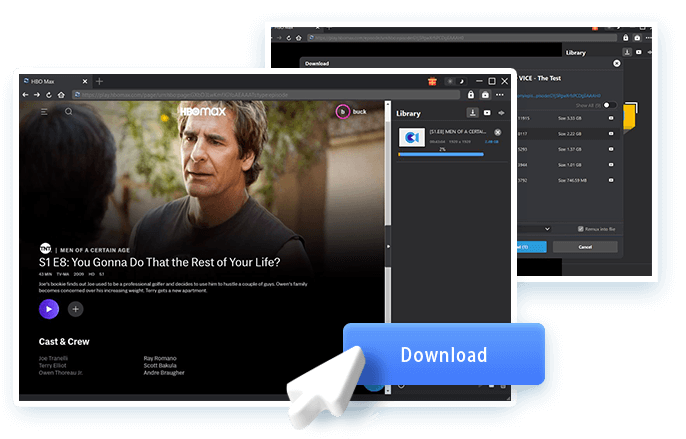Click VICE - The Test title in back window
Image resolution: width=686 pixels, height=439 pixels.
[540, 78]
